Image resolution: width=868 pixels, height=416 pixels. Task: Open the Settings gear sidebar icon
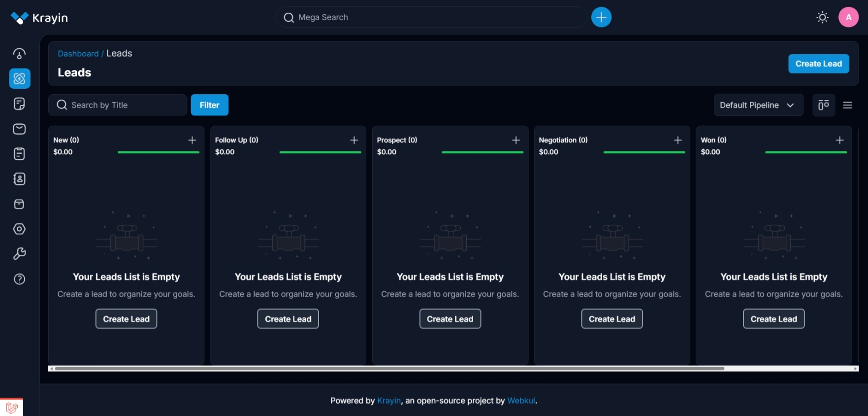19,229
